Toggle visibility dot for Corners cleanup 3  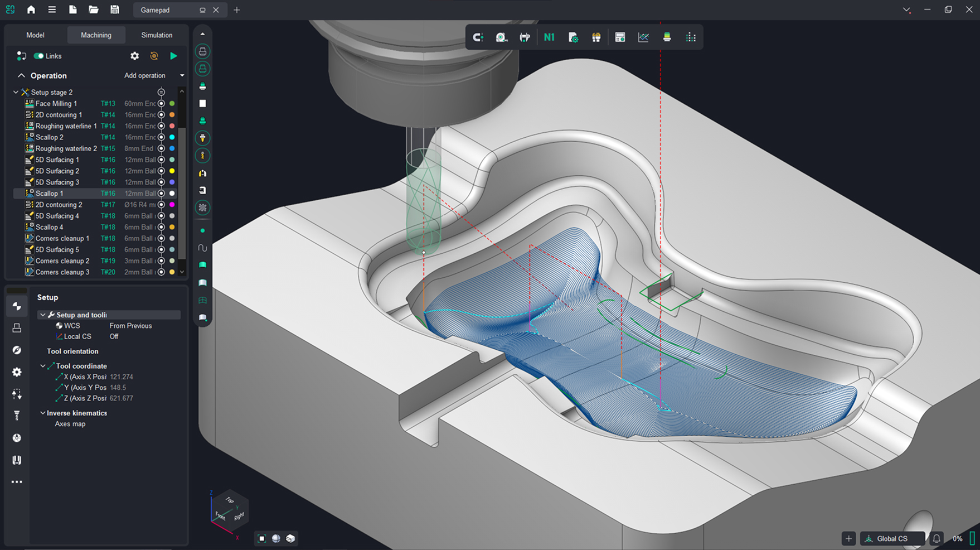click(x=161, y=272)
